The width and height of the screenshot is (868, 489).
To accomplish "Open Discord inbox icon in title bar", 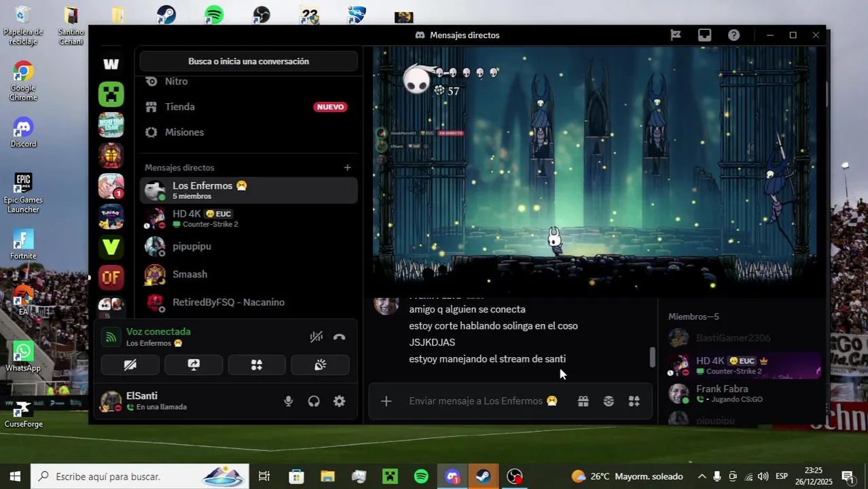I will coord(704,35).
